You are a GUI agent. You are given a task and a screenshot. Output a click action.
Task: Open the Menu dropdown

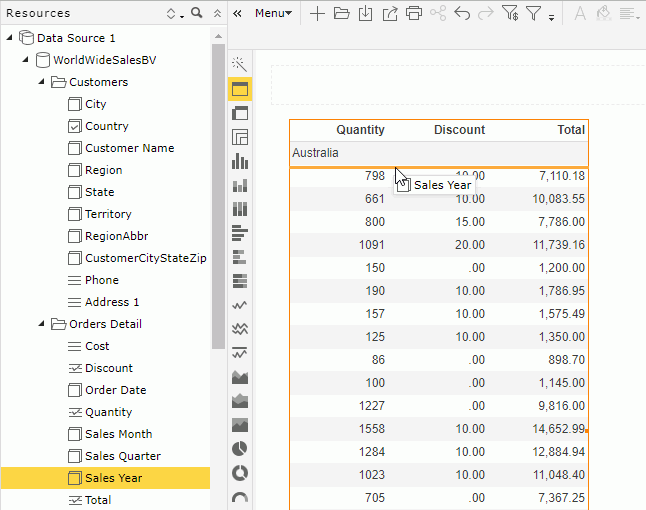[x=273, y=14]
